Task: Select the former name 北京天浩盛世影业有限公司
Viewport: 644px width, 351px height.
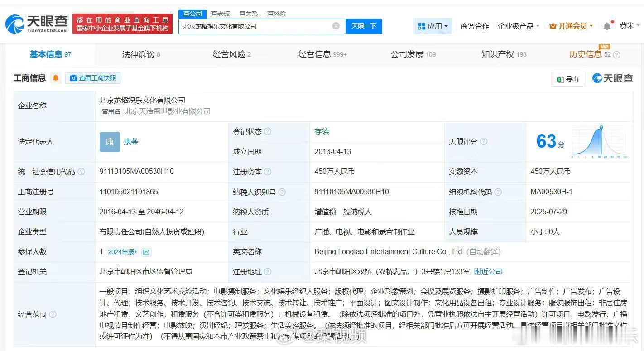Action: [x=168, y=111]
